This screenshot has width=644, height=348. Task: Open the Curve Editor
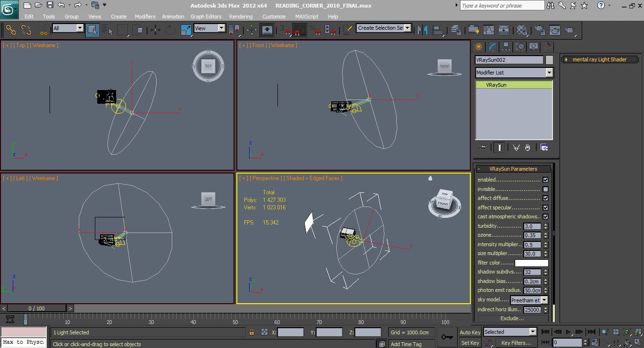click(489, 30)
